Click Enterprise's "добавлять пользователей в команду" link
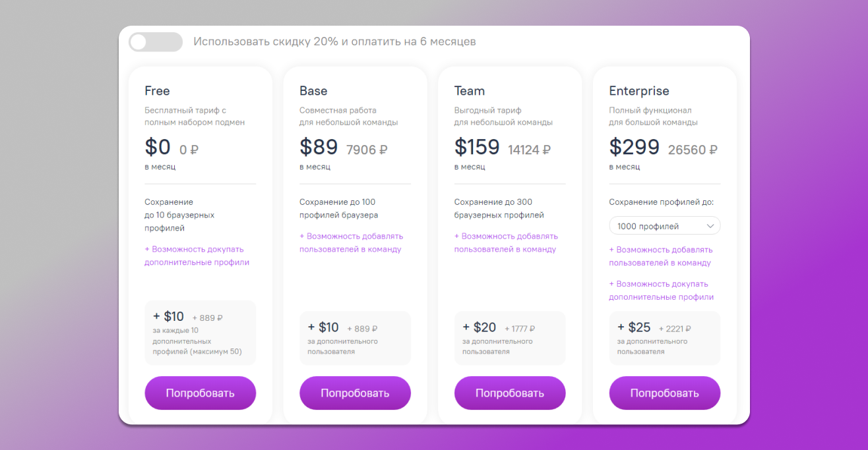The height and width of the screenshot is (450, 868). coord(660,256)
